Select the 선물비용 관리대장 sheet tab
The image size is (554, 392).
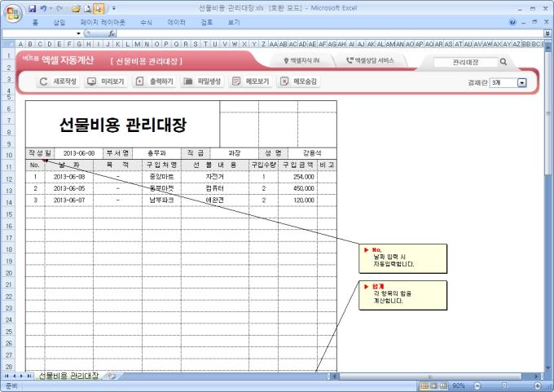coord(68,376)
